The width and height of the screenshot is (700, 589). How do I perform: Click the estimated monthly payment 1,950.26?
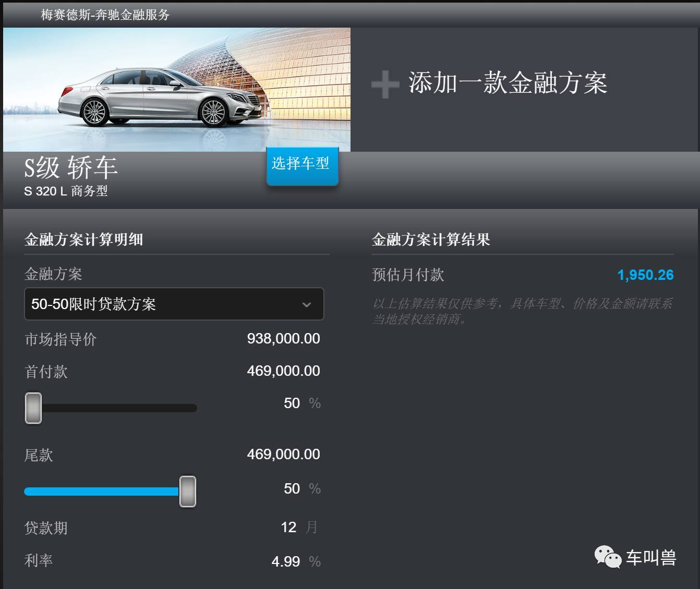tap(645, 275)
